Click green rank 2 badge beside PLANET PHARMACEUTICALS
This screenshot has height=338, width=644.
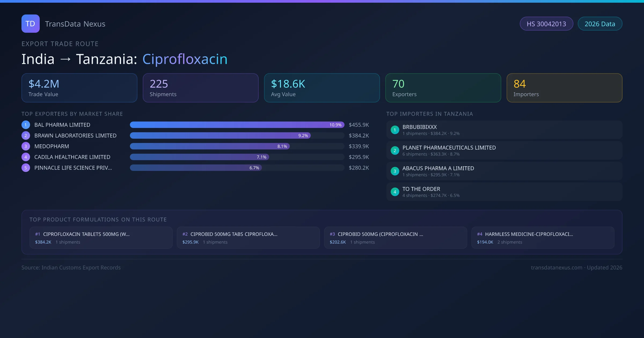coord(395,150)
